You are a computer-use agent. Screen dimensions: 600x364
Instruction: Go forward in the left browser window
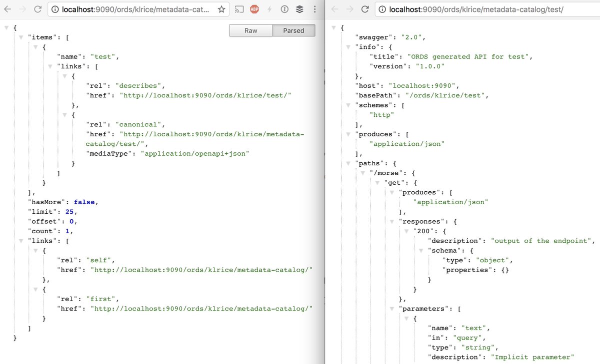point(21,9)
